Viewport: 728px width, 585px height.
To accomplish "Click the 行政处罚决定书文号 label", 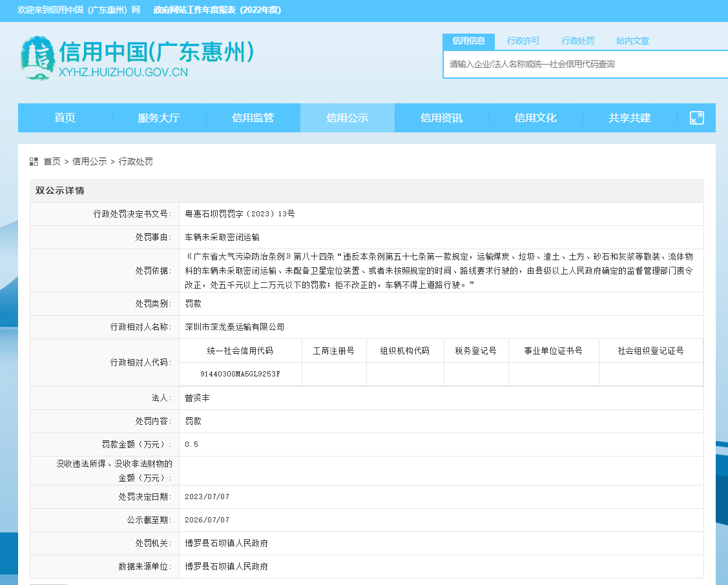I will point(132,214).
